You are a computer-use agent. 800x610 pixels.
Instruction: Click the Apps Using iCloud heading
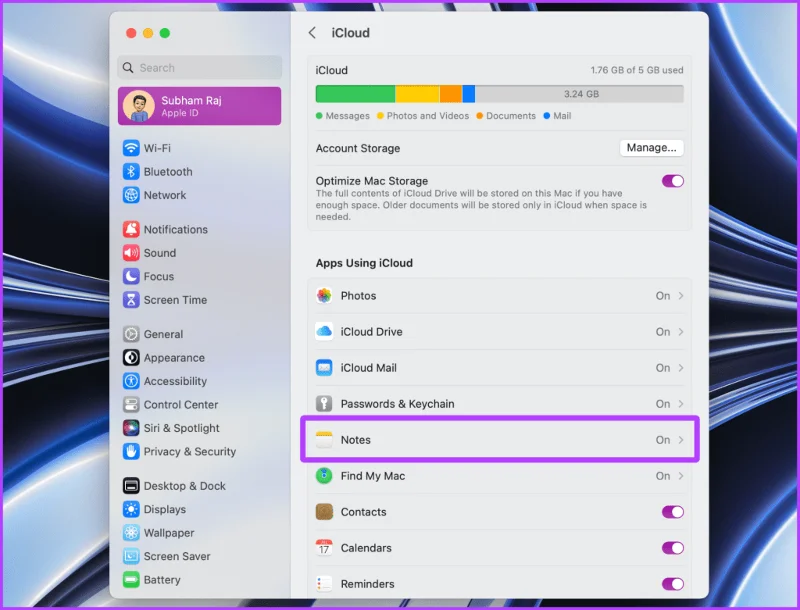(x=364, y=263)
